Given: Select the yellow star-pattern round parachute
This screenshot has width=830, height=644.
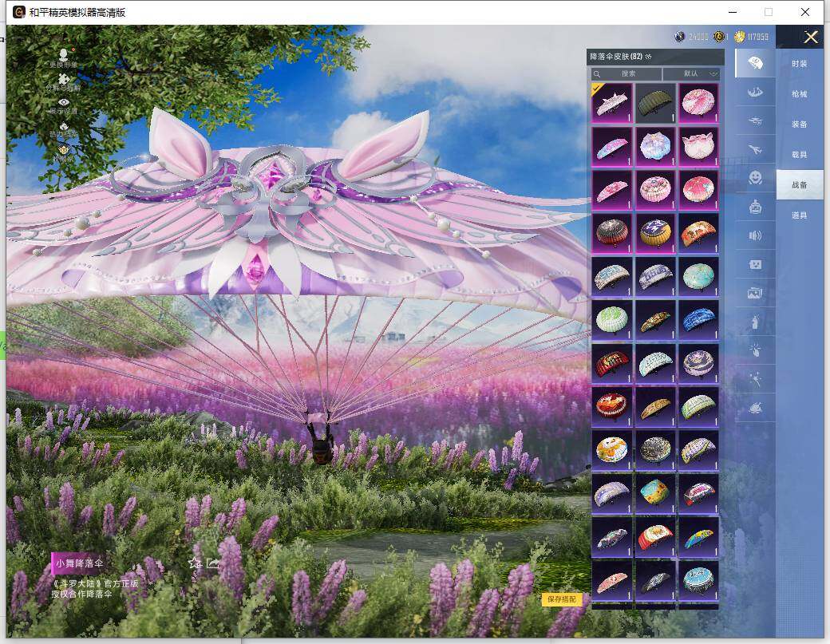Looking at the screenshot, I should click(x=654, y=233).
